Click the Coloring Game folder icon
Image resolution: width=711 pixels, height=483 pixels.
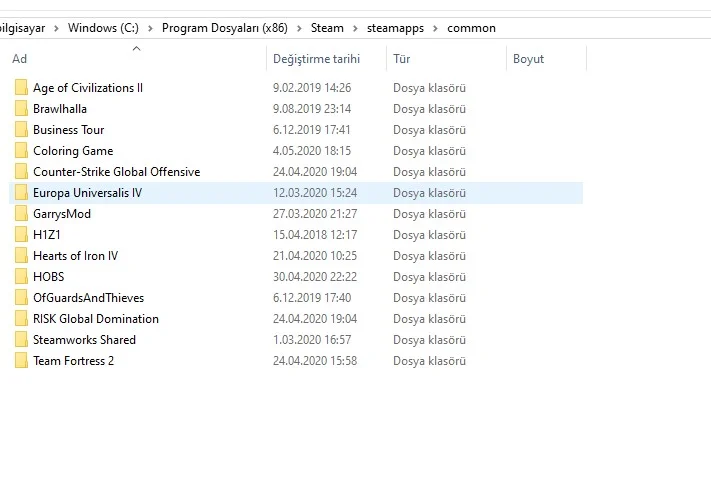(x=21, y=151)
